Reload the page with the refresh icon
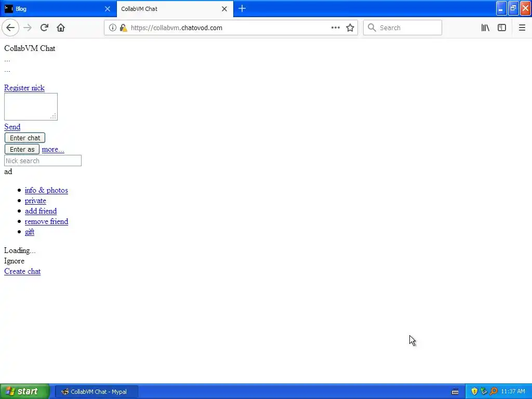 click(44, 28)
